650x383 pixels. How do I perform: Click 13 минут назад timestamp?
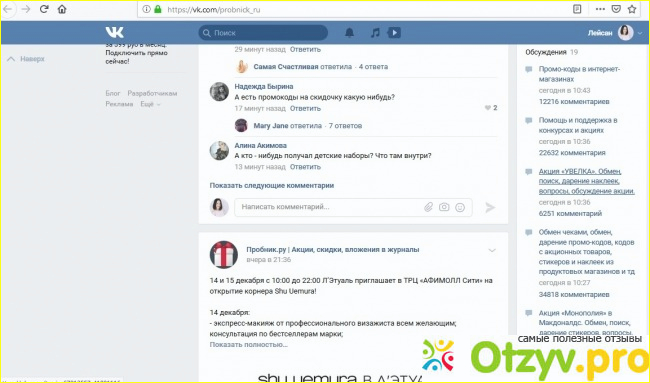point(260,167)
